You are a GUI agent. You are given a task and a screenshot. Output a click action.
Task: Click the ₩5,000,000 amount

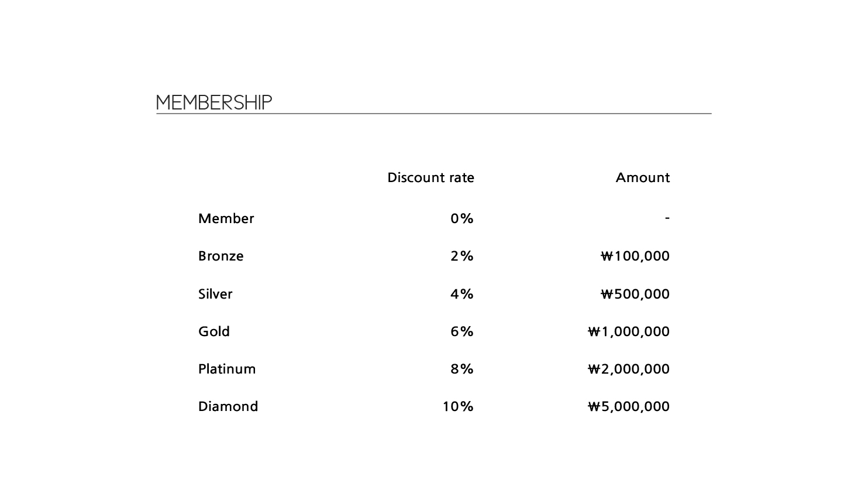[x=629, y=406]
